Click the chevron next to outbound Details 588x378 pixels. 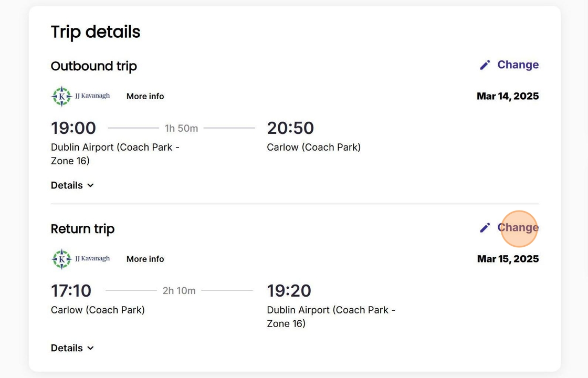coord(90,185)
